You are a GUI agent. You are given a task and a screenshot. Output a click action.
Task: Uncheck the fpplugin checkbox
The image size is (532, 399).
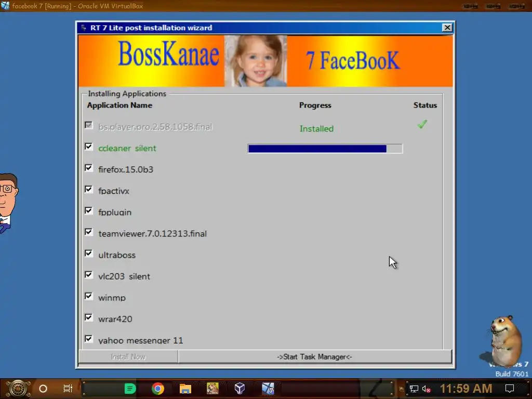pyautogui.click(x=88, y=211)
